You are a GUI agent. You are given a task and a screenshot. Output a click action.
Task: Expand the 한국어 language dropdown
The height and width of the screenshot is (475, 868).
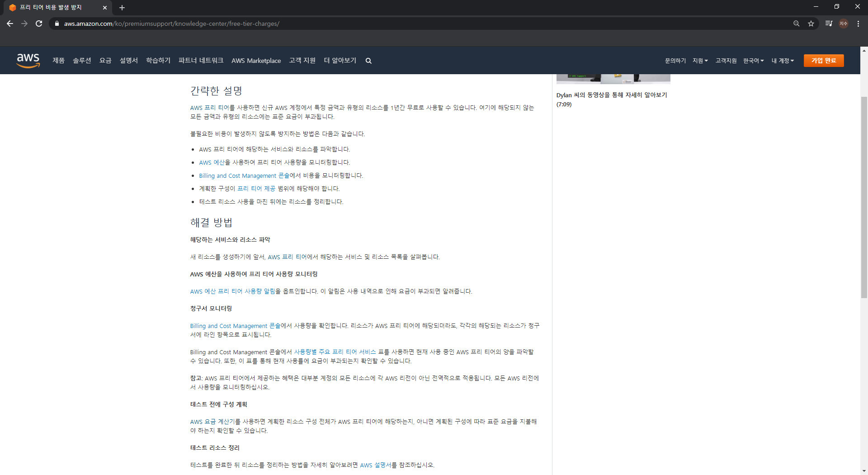click(753, 61)
